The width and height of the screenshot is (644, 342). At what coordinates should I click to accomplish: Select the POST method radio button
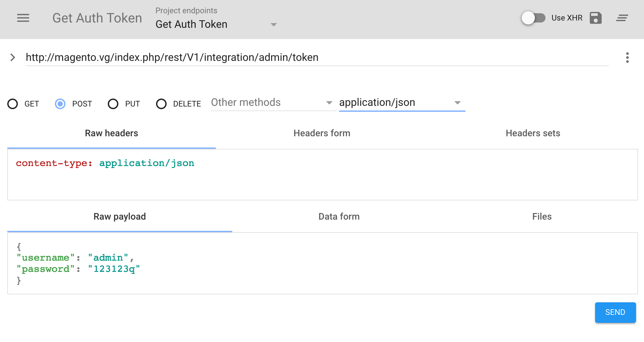(x=60, y=104)
